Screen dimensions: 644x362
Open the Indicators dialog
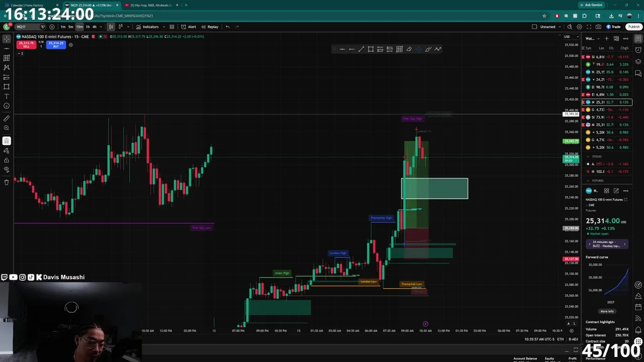pyautogui.click(x=147, y=27)
